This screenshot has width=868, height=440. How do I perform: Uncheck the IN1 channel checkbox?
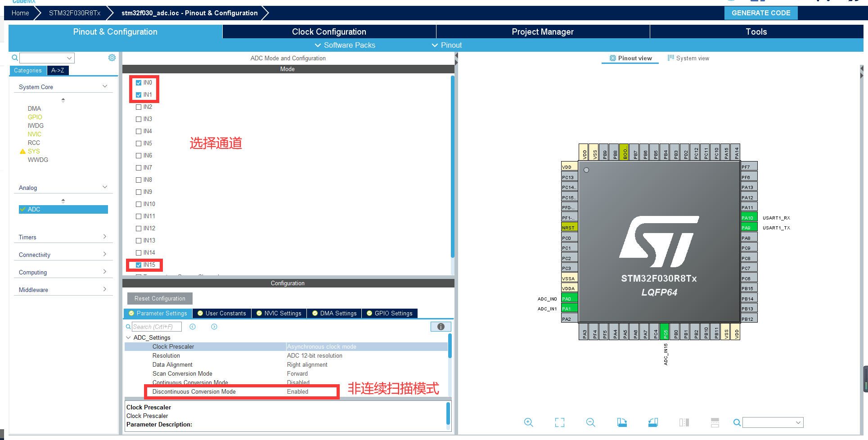click(x=139, y=95)
